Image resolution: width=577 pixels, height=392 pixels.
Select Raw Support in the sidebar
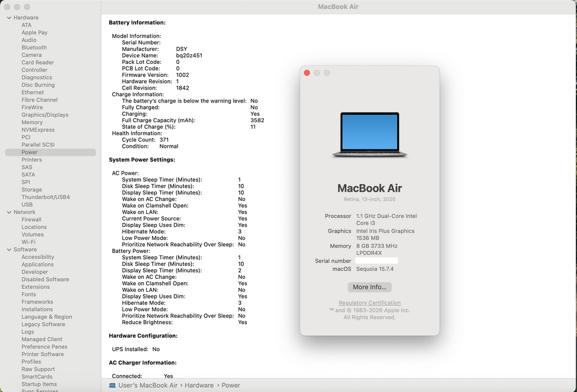[x=38, y=369]
